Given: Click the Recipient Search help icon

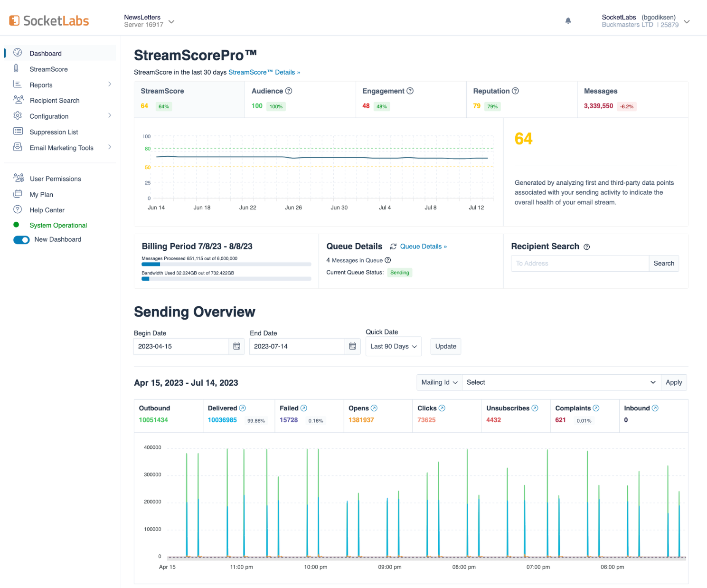Looking at the screenshot, I should 586,247.
